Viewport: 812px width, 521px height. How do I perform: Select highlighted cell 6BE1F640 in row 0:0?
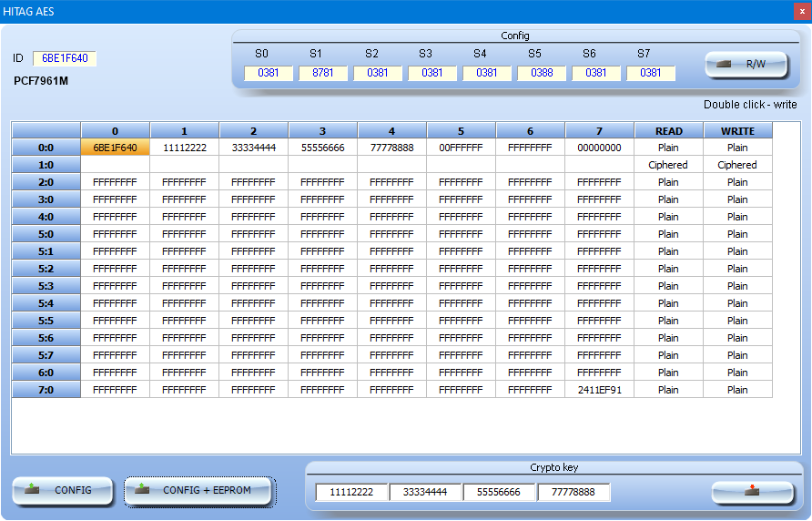pyautogui.click(x=115, y=148)
